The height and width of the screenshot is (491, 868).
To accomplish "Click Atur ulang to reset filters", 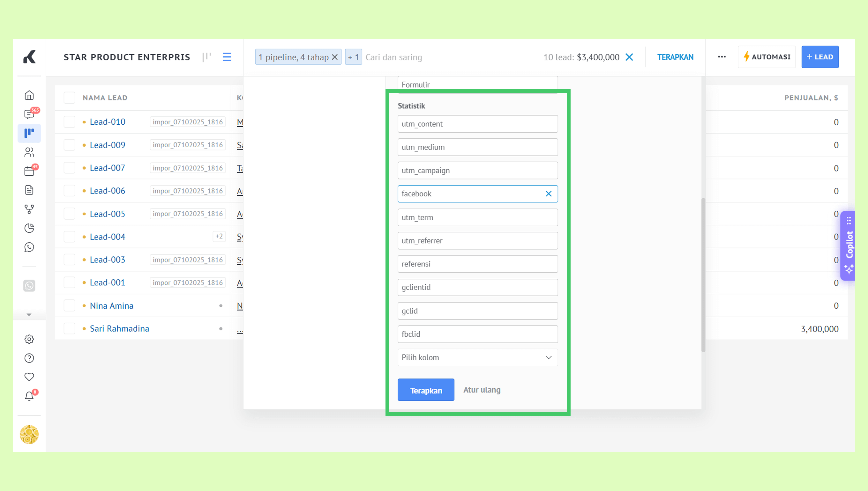I will 482,390.
